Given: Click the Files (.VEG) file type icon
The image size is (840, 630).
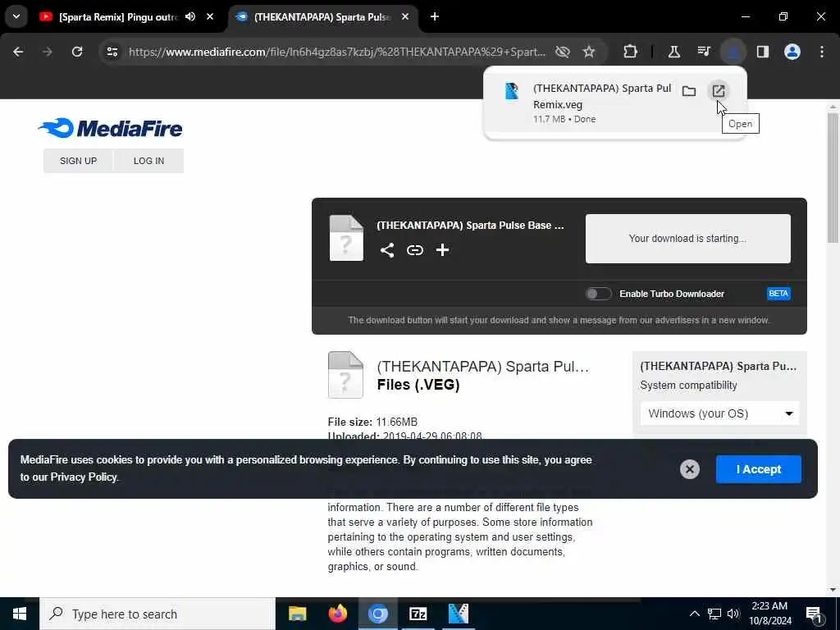Looking at the screenshot, I should point(345,375).
